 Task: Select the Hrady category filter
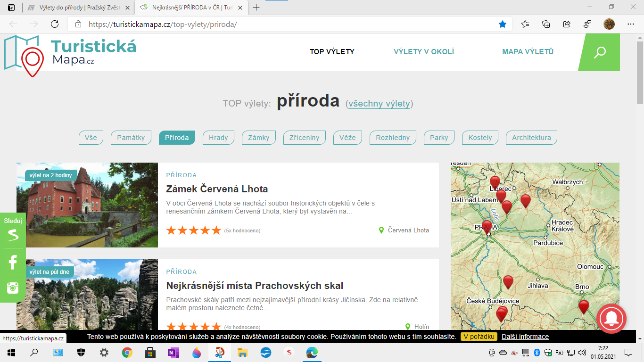[218, 138]
